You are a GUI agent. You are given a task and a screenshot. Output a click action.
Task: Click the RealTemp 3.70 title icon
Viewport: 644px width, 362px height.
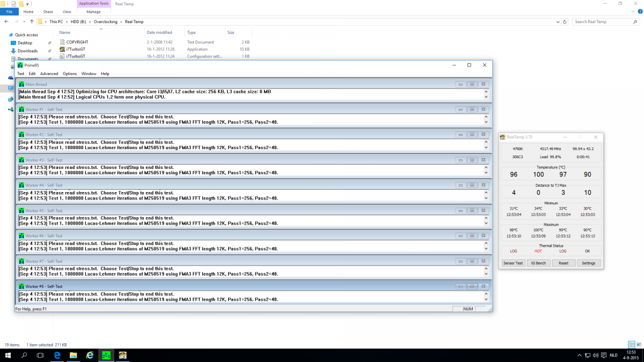503,137
